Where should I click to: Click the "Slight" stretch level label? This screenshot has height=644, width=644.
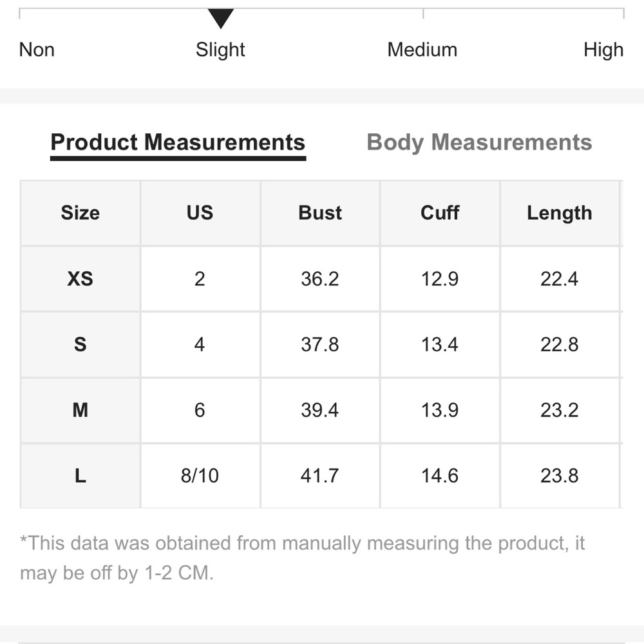[x=220, y=50]
